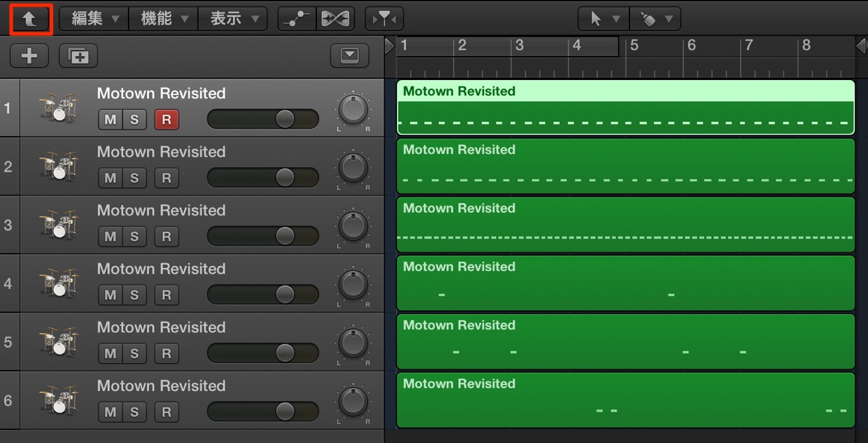Click track 4 volume slider

(x=263, y=295)
